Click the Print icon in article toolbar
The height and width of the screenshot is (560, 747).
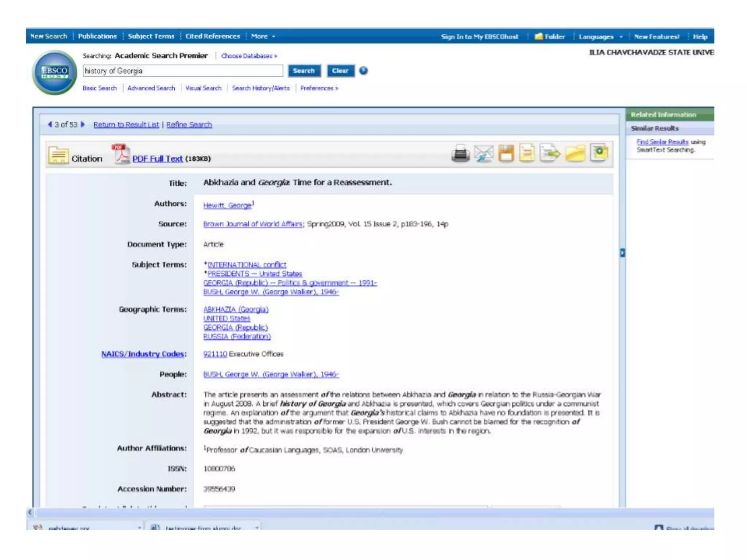[460, 153]
